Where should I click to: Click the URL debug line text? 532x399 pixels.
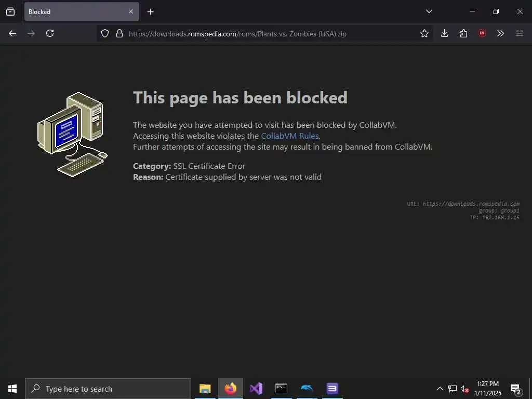(463, 204)
